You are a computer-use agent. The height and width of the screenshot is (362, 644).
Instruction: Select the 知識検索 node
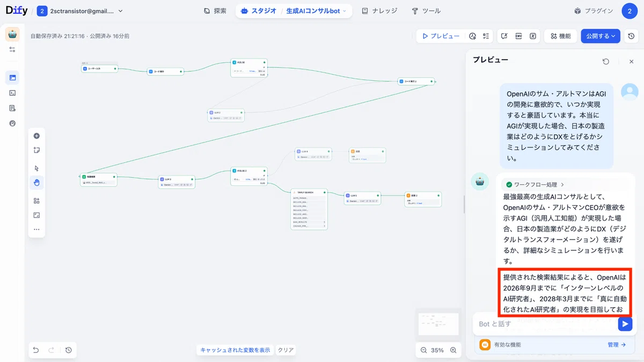click(99, 179)
